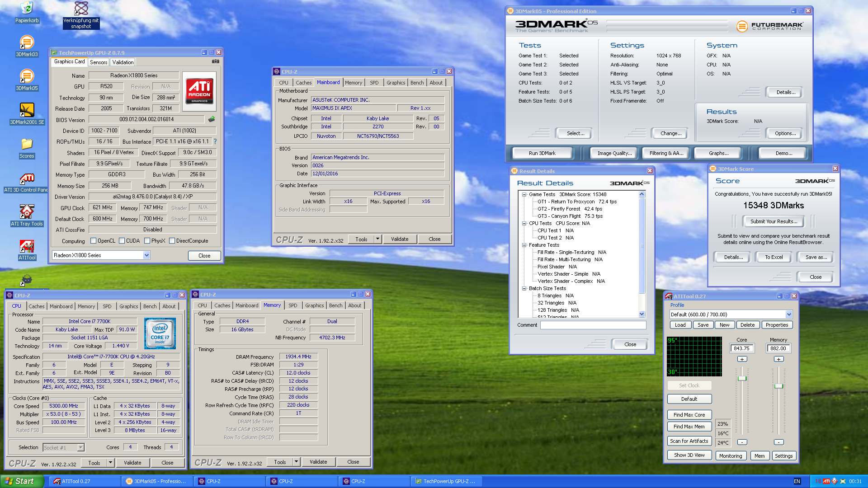Open Tools dropdown arrow in Mainboard CPU-Z window

coord(378,239)
